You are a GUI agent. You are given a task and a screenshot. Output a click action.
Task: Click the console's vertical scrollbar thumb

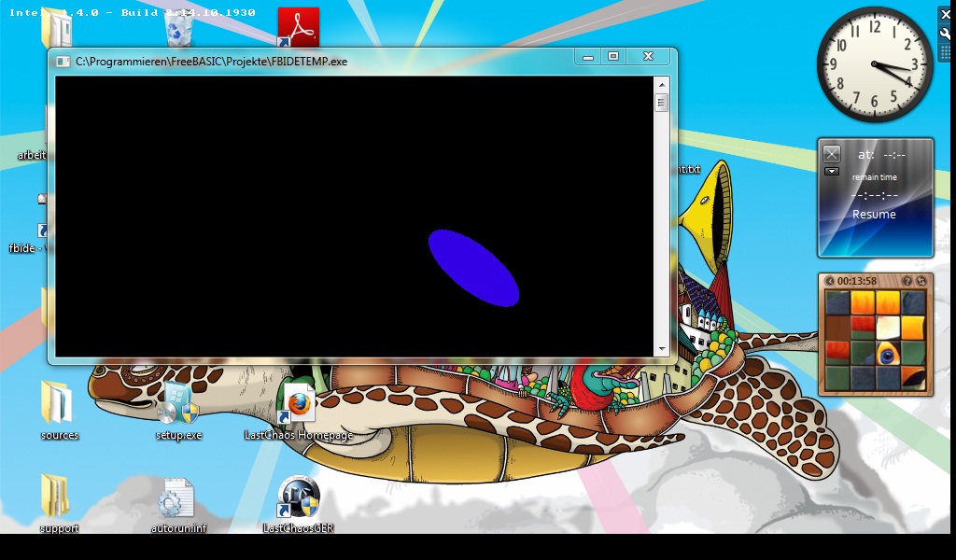pyautogui.click(x=662, y=103)
